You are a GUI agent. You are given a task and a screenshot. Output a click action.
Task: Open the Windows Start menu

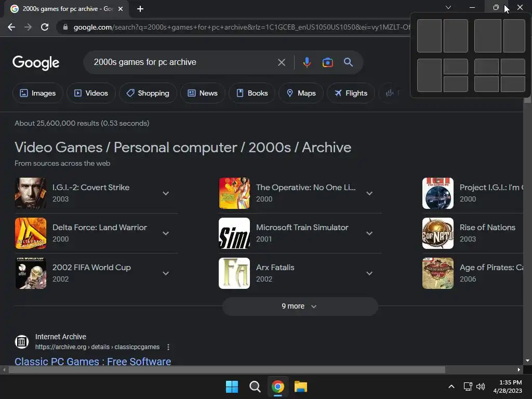pyautogui.click(x=232, y=387)
